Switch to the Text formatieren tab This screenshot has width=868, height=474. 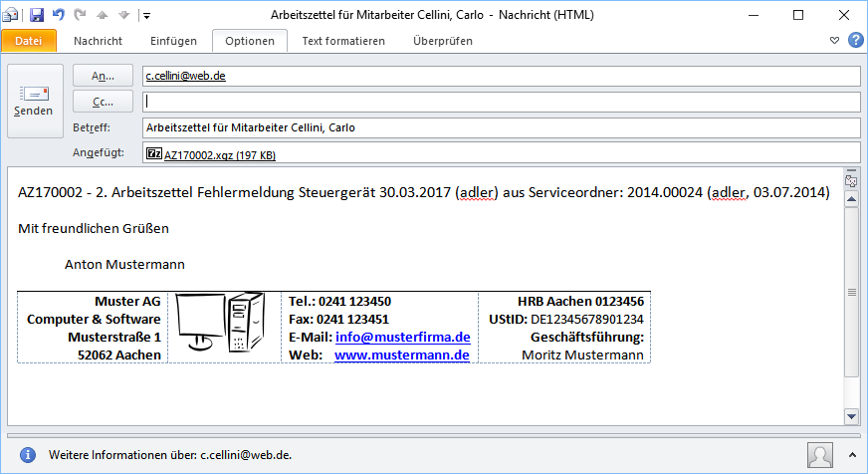click(x=343, y=41)
